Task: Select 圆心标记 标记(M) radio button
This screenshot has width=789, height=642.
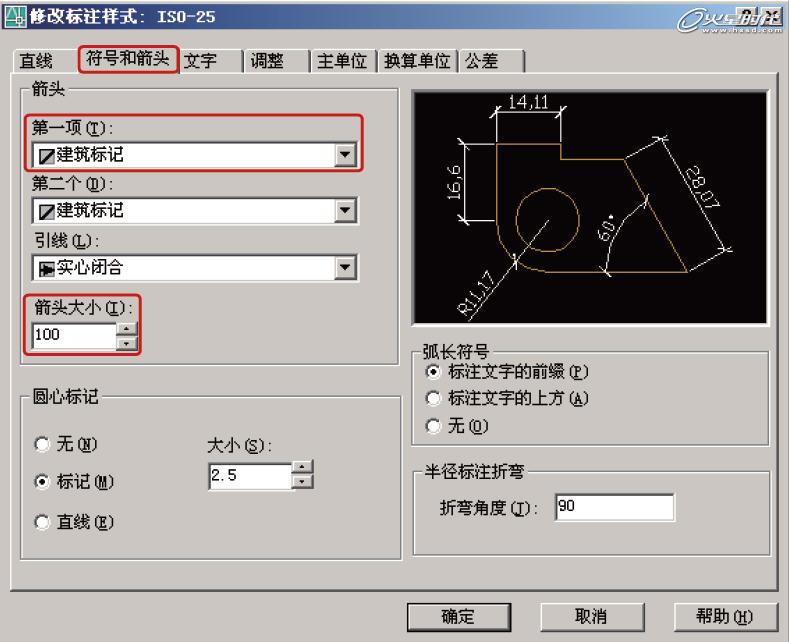Action: pos(42,482)
